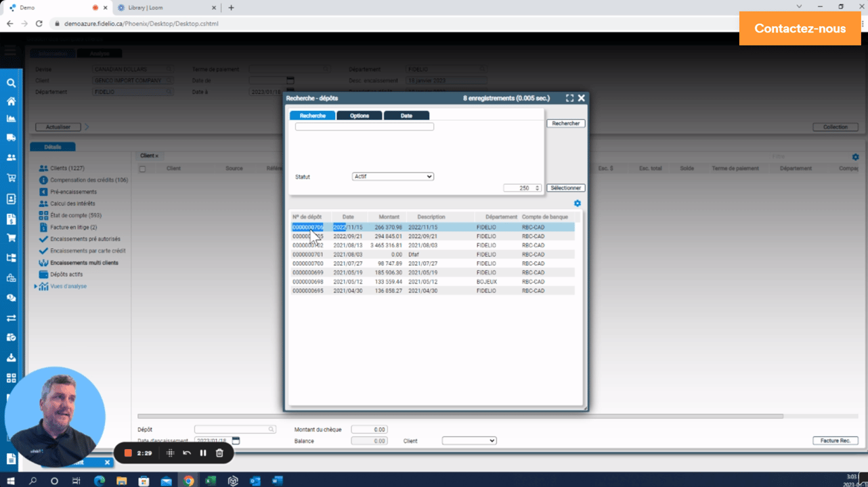Open File Explorer from the taskbar
Screen dimensions: 868x487
[121, 481]
